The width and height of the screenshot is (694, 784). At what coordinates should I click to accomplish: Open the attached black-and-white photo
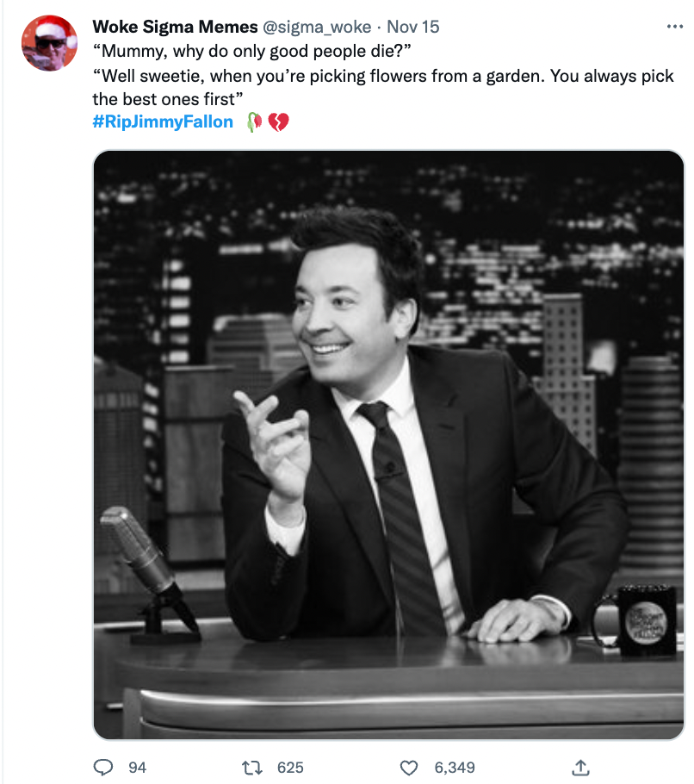pos(388,445)
